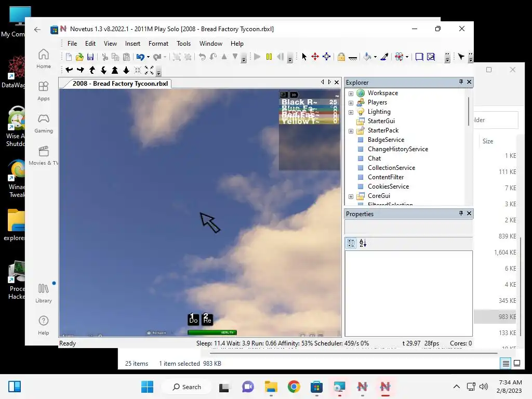The image size is (532, 399).
Task: Expand the Lighting node
Action: (351, 112)
